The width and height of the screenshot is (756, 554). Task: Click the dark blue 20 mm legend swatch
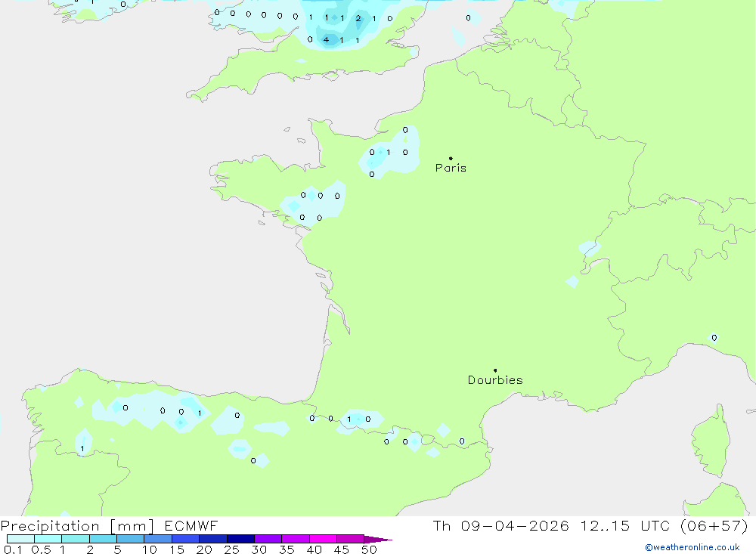tap(212, 539)
